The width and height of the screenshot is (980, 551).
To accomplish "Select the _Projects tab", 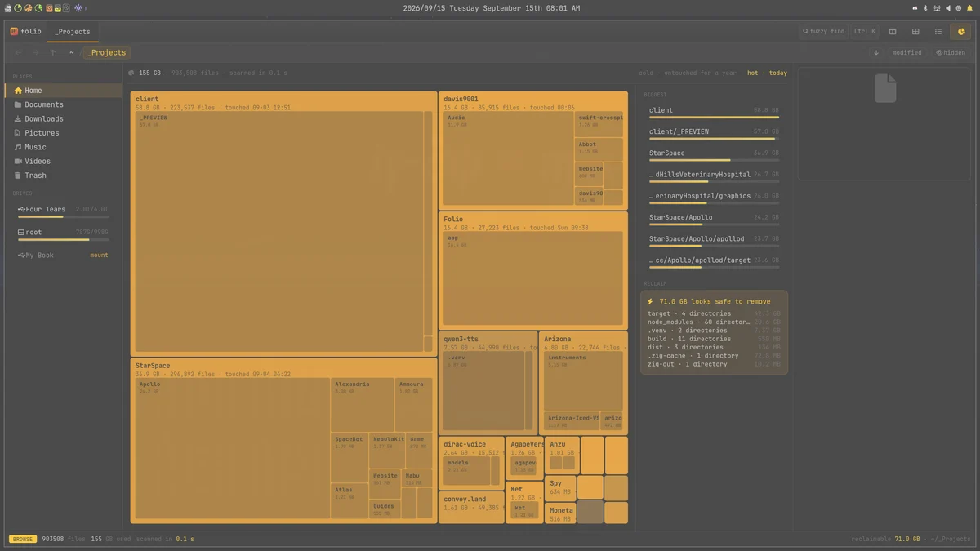I will point(73,32).
